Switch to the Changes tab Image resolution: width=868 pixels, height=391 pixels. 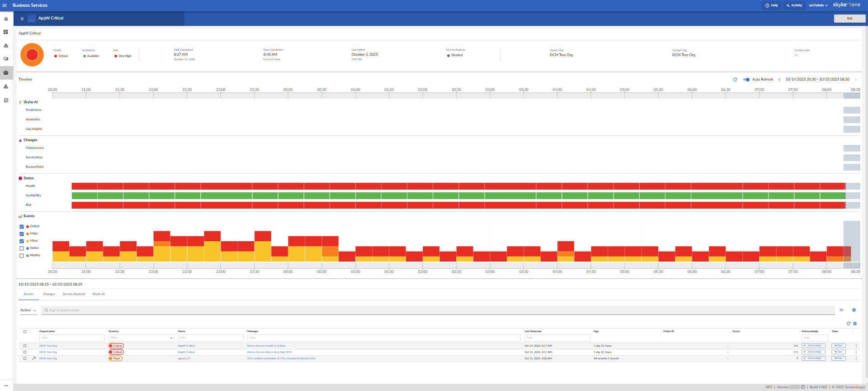49,294
